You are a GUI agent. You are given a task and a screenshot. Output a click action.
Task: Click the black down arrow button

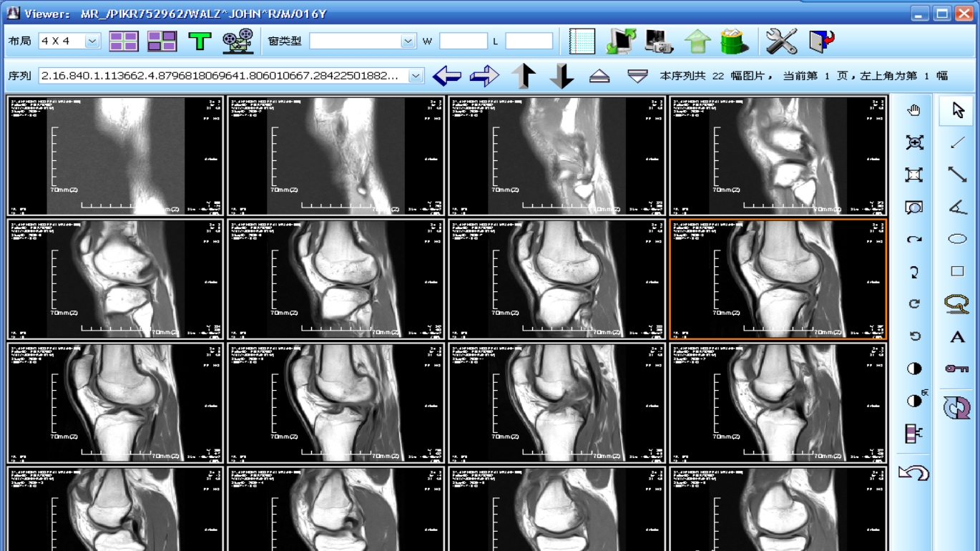(562, 75)
